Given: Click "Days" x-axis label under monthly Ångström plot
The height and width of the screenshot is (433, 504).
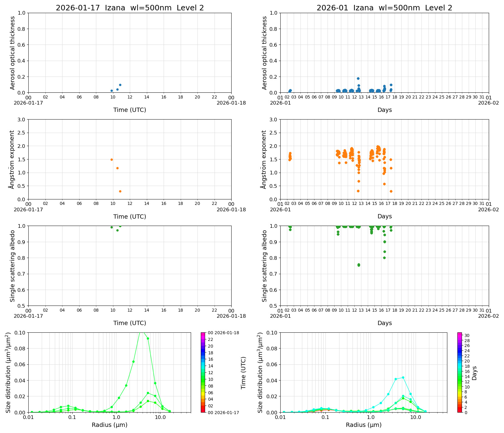Looking at the screenshot, I should 384,216.
